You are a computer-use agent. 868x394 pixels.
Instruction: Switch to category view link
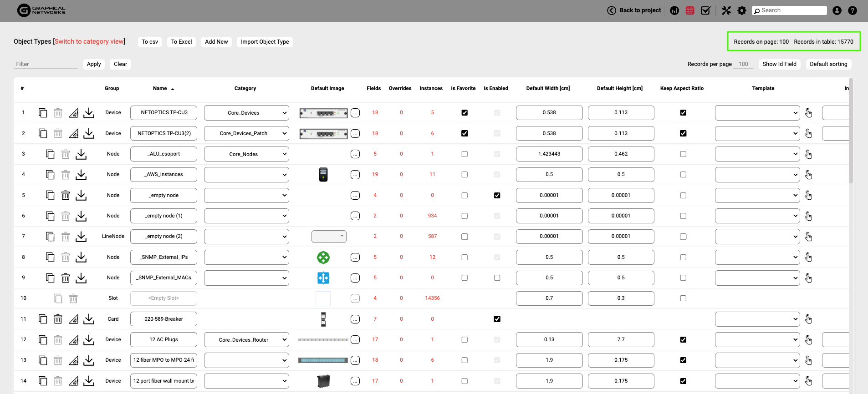coord(89,41)
